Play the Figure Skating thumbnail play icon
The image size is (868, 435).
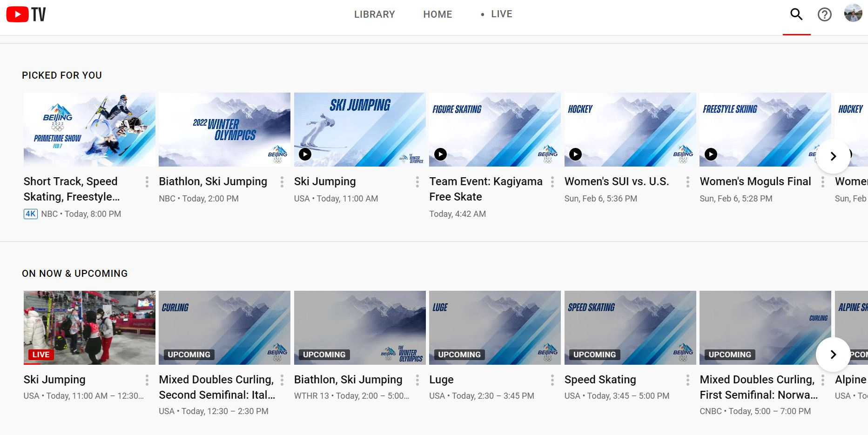tap(440, 154)
